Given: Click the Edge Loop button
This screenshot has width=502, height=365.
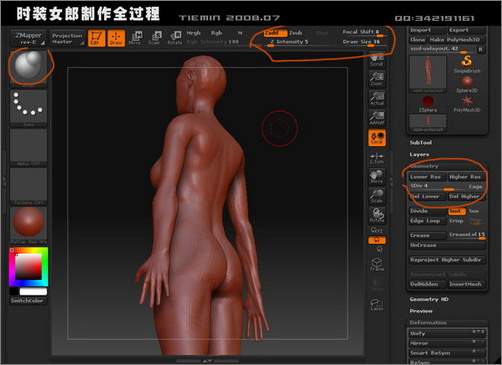Looking at the screenshot, I should (x=427, y=221).
